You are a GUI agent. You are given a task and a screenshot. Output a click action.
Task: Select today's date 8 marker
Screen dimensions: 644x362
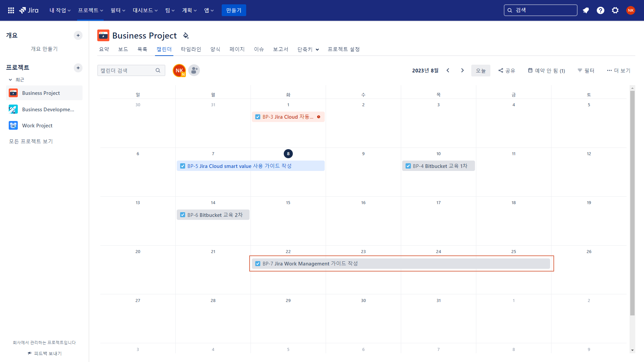[x=288, y=154]
